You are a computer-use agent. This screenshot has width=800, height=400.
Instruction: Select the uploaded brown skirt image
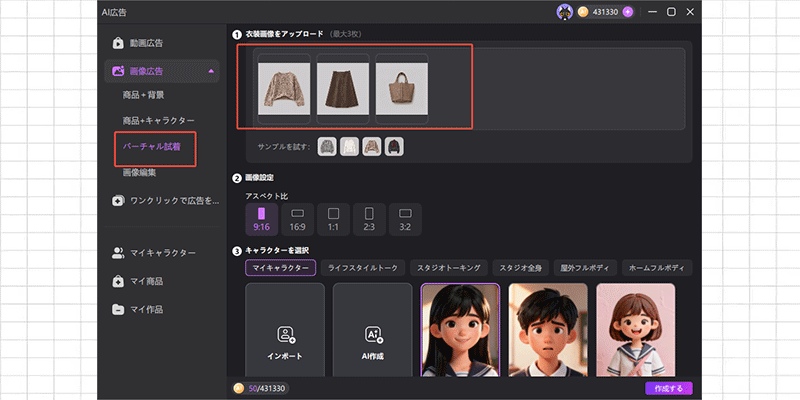pyautogui.click(x=343, y=89)
